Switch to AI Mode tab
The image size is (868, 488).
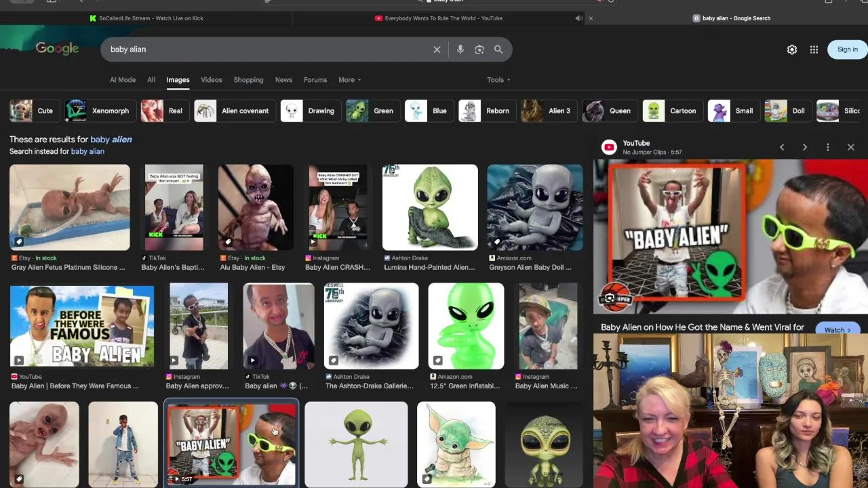coord(123,80)
